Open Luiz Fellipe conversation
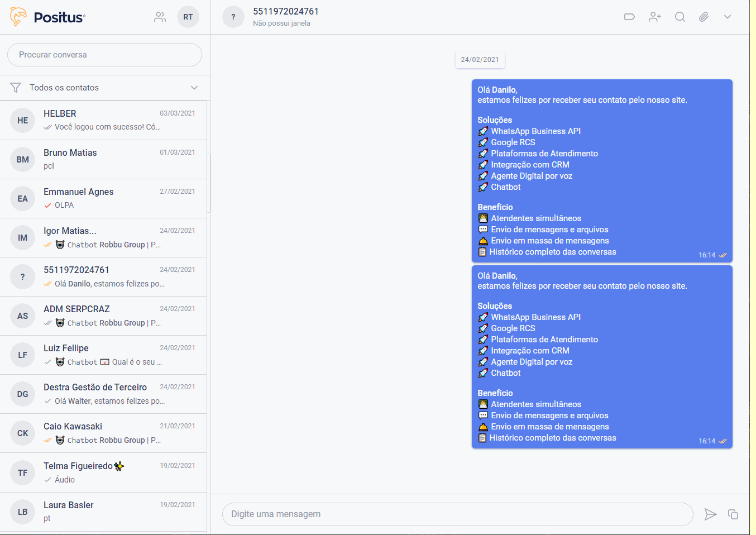The image size is (756, 535). point(103,355)
